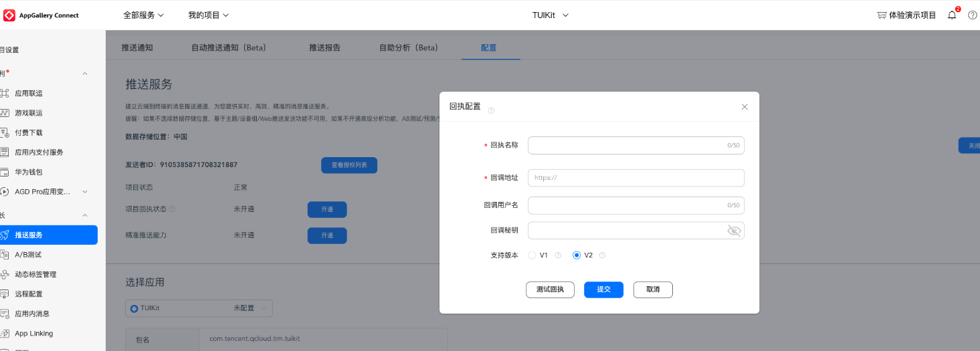
Task: Click the 华为钱包 wallet icon
Action: coord(5,172)
